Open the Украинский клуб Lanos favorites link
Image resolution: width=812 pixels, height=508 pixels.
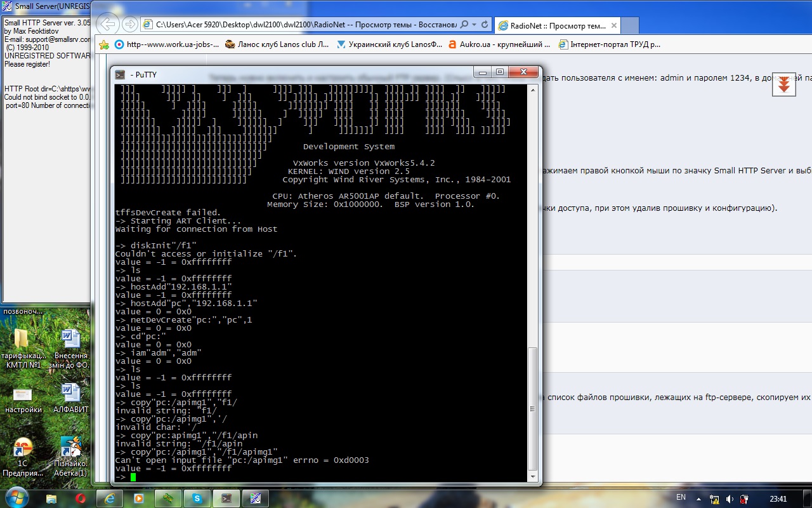tap(390, 44)
